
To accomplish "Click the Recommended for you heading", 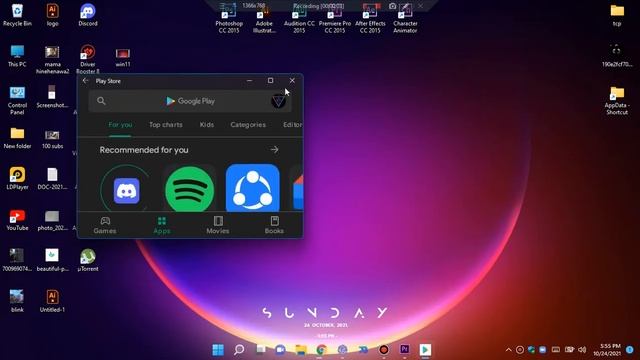I will [x=144, y=150].
